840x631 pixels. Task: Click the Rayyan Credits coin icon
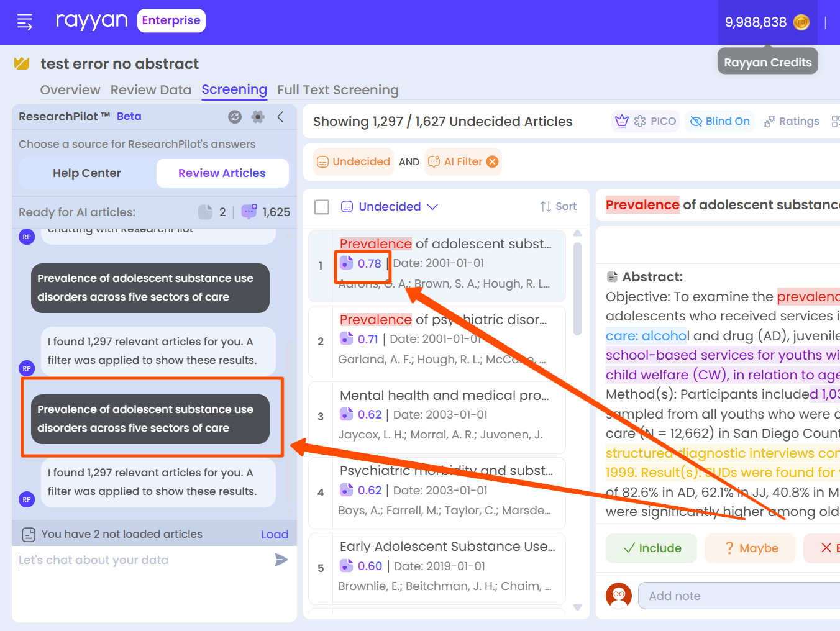click(x=801, y=22)
